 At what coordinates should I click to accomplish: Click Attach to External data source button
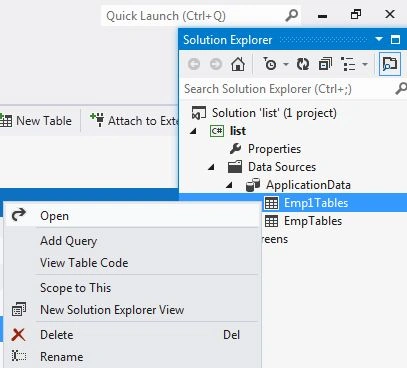pos(134,121)
